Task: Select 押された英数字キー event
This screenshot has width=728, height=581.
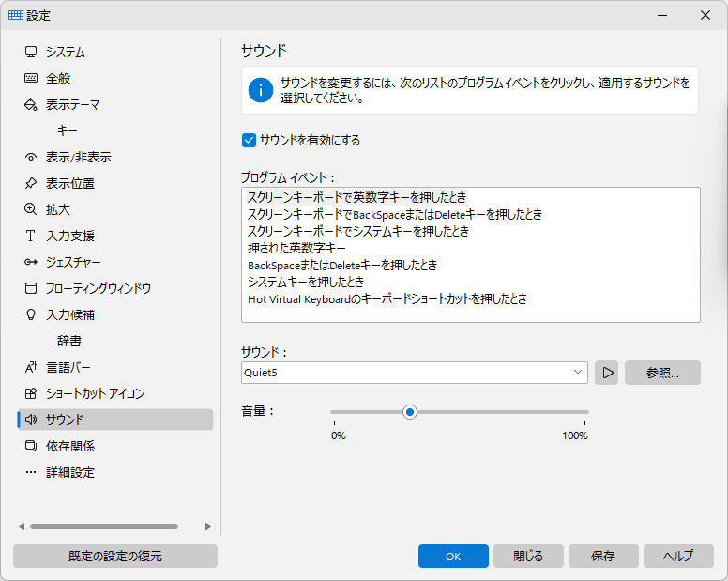Action: [x=296, y=248]
